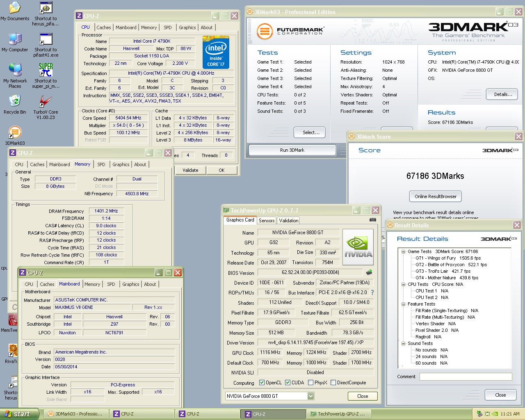Open the Graphics Card tab in GPU-Z
525x420 pixels.
pos(240,220)
